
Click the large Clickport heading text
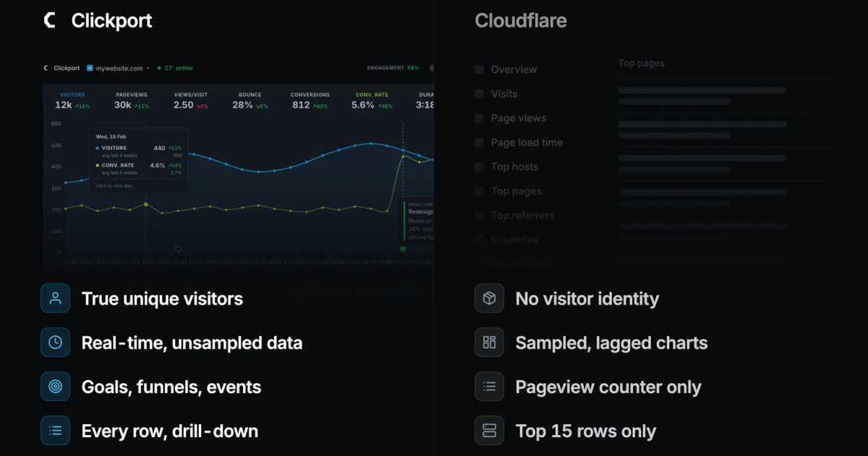(111, 21)
